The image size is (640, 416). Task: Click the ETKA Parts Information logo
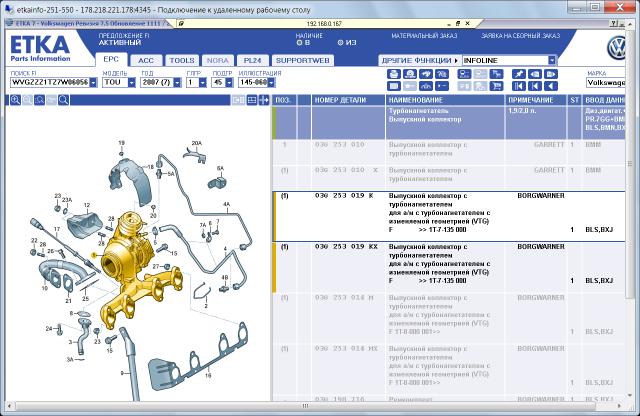coord(40,48)
